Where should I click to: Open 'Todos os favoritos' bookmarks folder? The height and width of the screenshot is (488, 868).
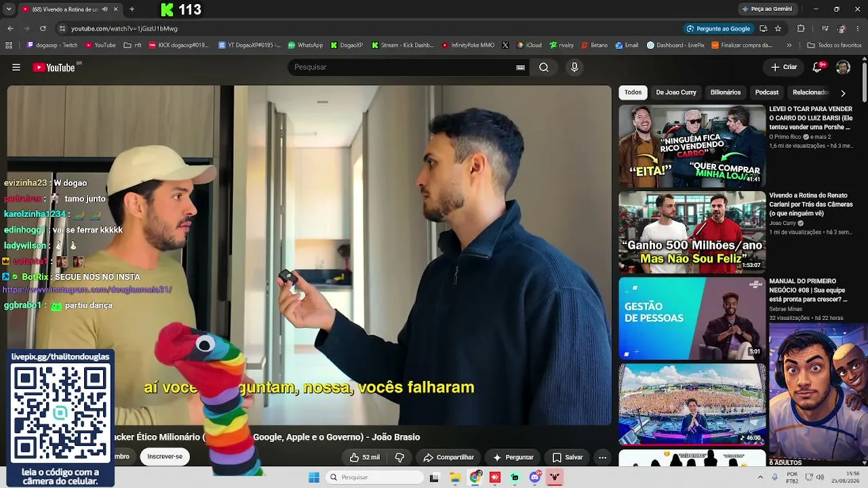(834, 45)
